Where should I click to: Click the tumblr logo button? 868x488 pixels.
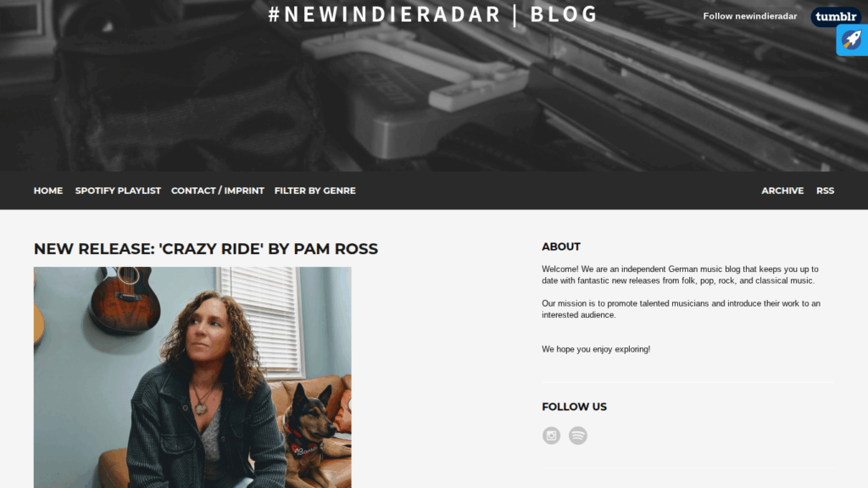[835, 17]
